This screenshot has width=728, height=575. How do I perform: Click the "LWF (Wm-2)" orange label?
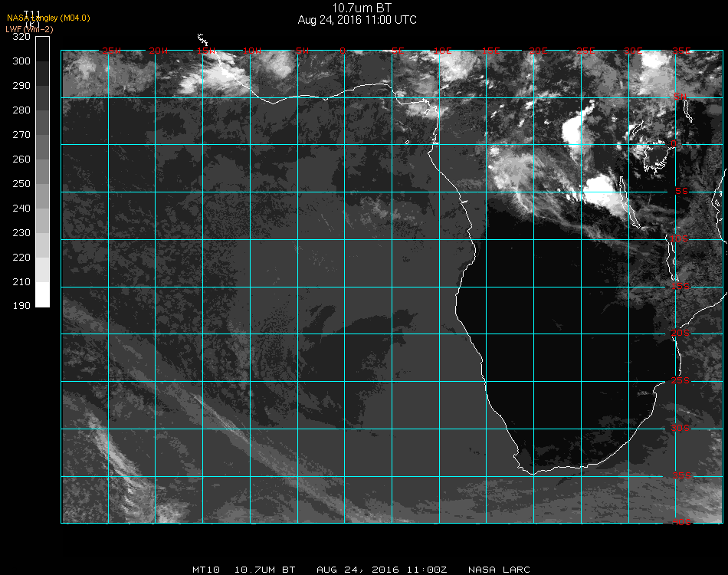point(29,29)
